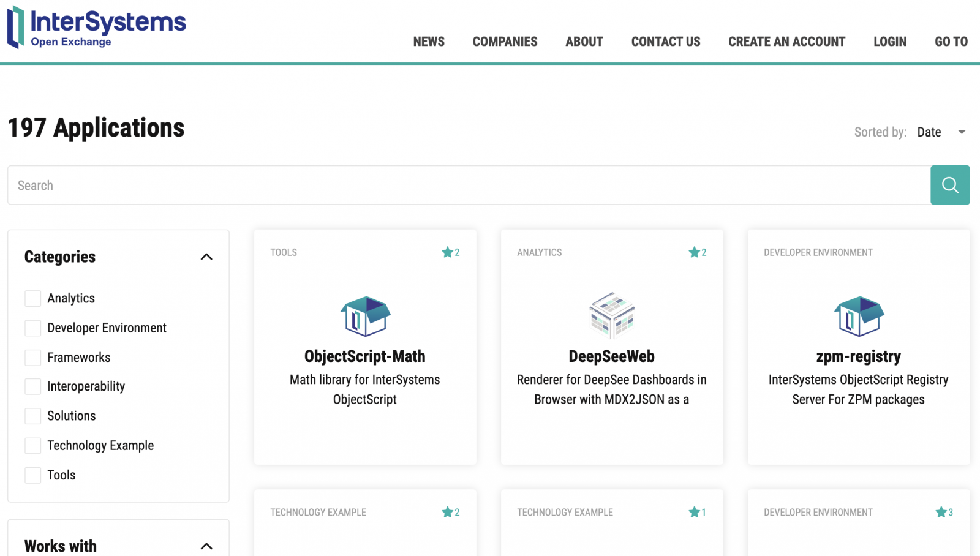
Task: Click the zpm-registry package box icon
Action: click(859, 316)
